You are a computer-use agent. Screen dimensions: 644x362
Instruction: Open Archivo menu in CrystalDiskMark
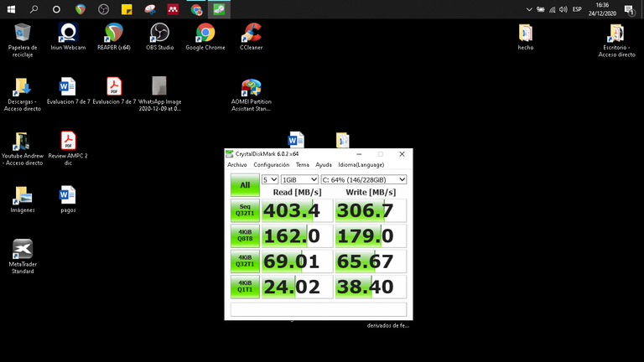(x=237, y=164)
